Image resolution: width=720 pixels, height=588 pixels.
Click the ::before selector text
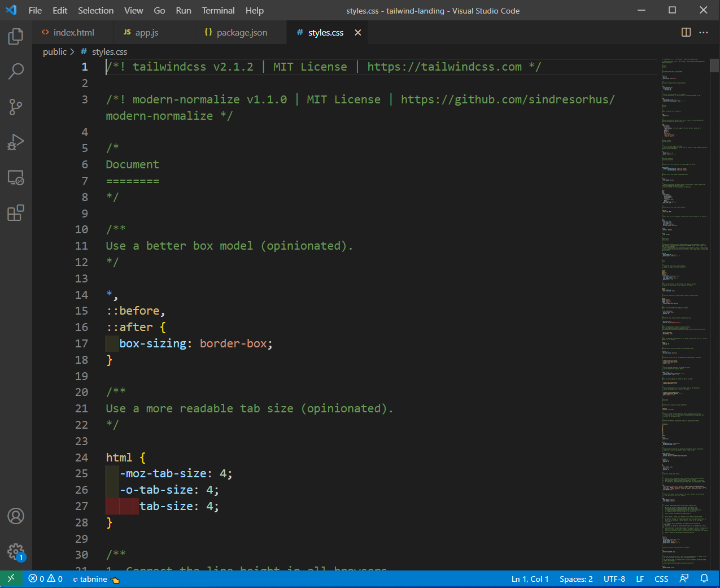point(133,311)
